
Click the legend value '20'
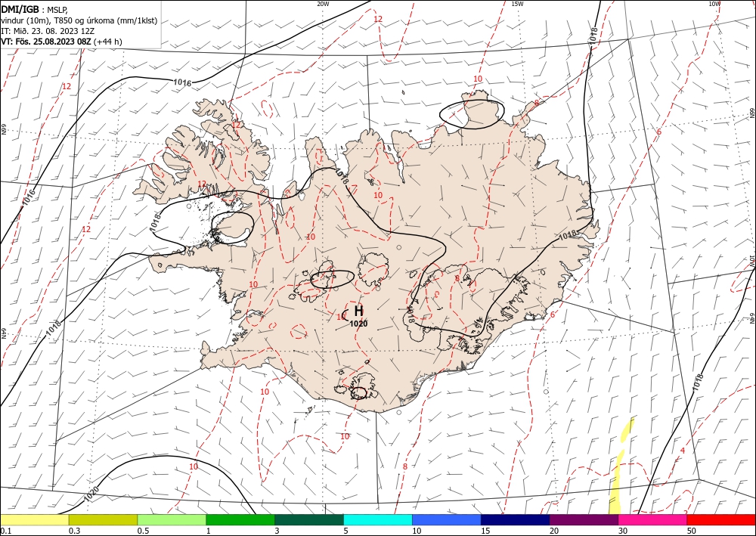click(x=554, y=531)
